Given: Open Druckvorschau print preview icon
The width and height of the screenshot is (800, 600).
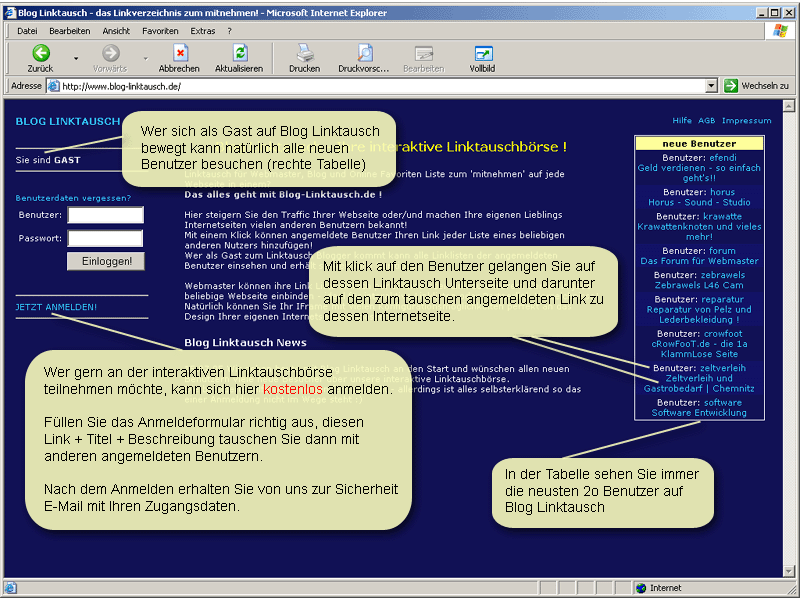Looking at the screenshot, I should [364, 53].
